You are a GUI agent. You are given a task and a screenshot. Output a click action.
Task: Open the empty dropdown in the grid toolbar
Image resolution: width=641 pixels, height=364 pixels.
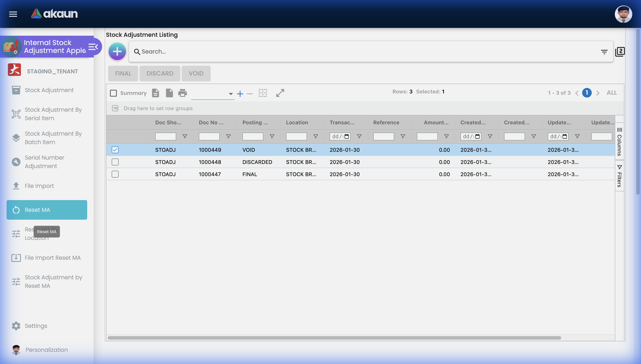213,94
